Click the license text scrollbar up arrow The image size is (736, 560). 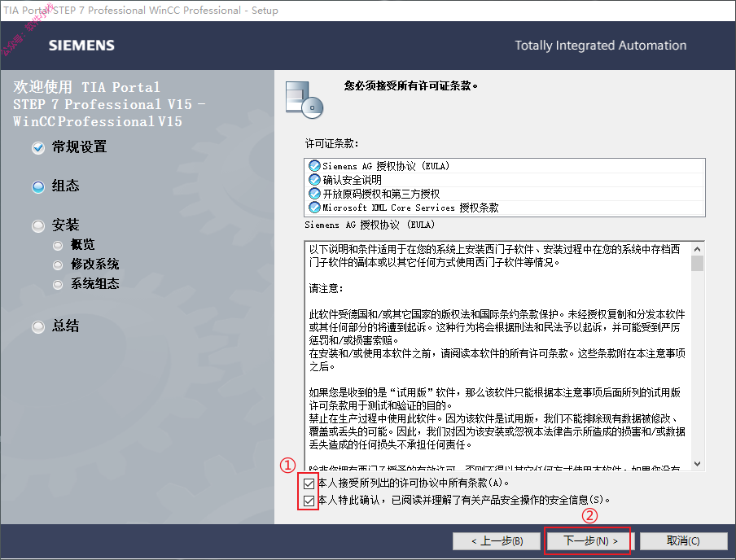698,249
